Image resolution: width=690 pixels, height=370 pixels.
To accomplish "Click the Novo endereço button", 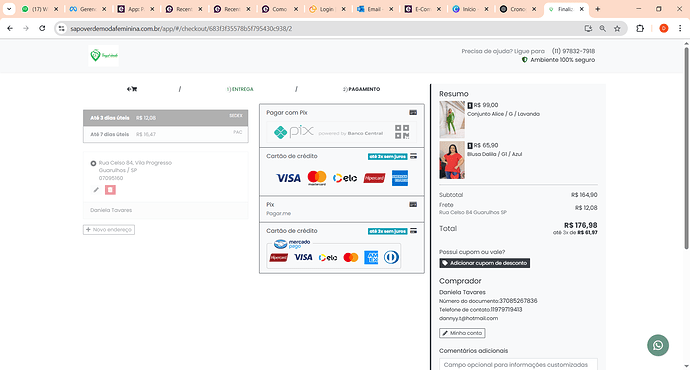I will 109,230.
